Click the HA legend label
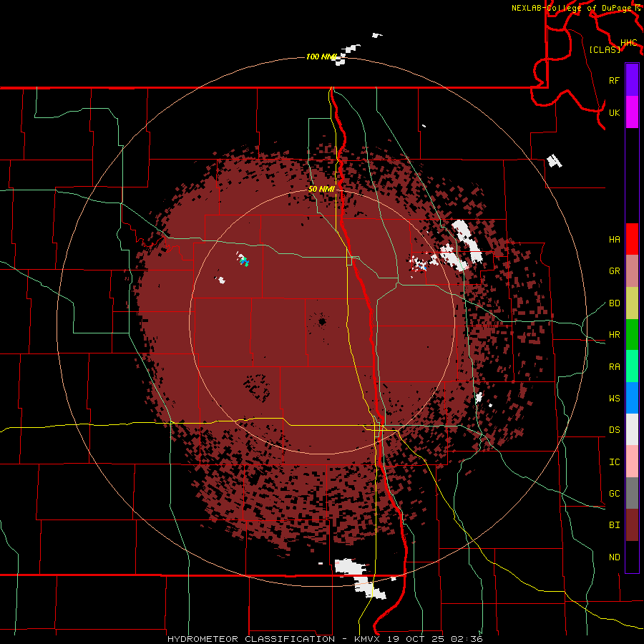 (x=614, y=240)
